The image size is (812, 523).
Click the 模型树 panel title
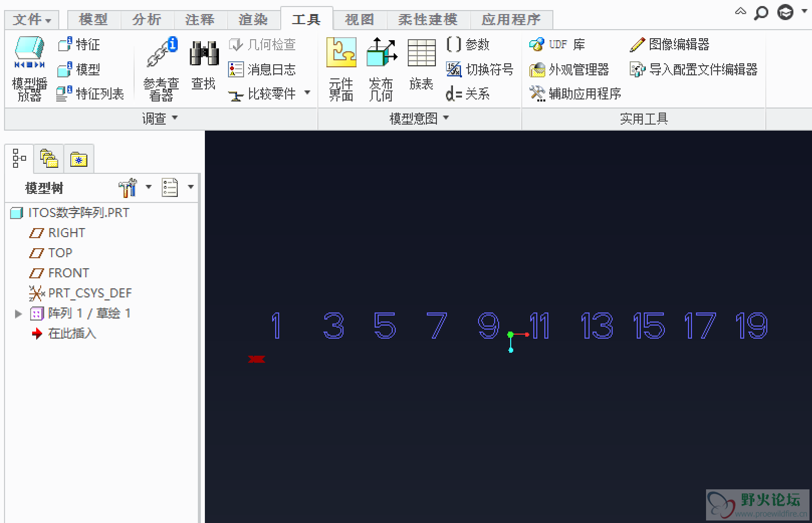point(44,188)
